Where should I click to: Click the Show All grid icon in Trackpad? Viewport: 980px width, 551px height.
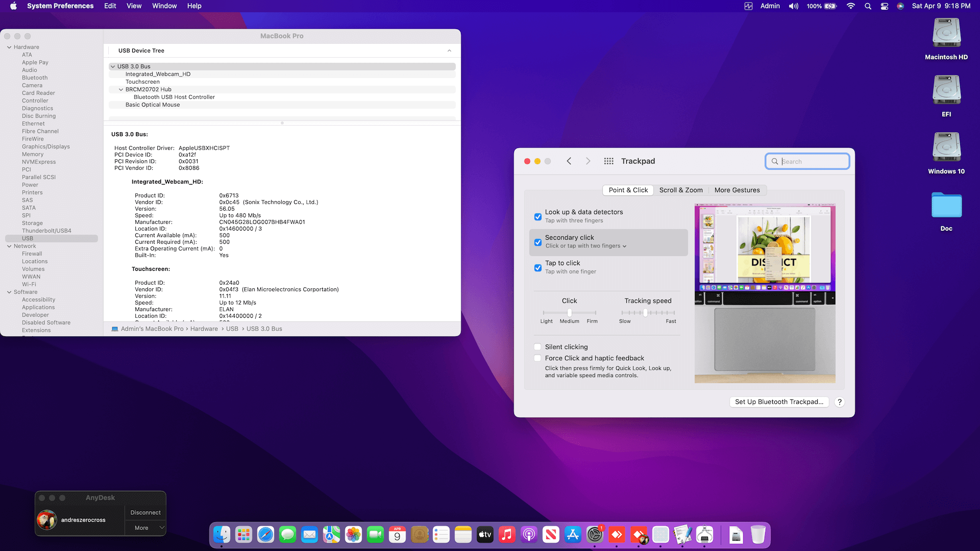pos(608,161)
